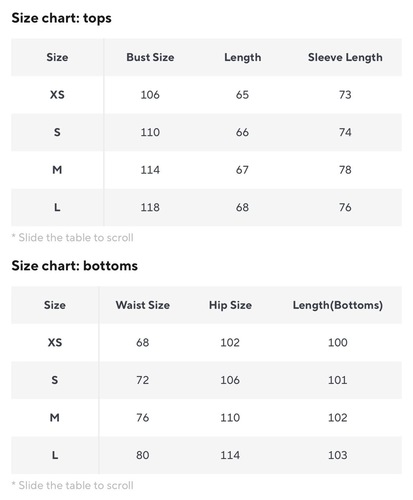Click bust size 118 in L row
The image size is (413, 500).
150,207
